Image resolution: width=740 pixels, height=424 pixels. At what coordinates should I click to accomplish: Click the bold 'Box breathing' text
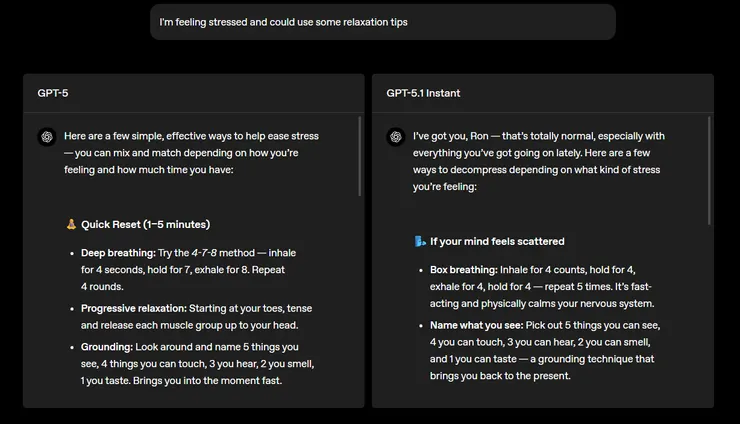coord(464,270)
